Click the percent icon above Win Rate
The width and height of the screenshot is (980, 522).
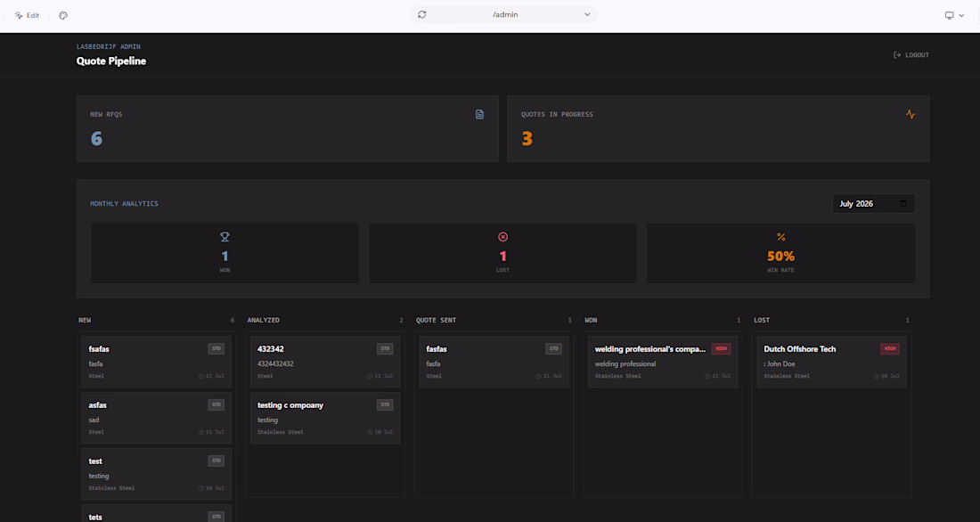(780, 237)
